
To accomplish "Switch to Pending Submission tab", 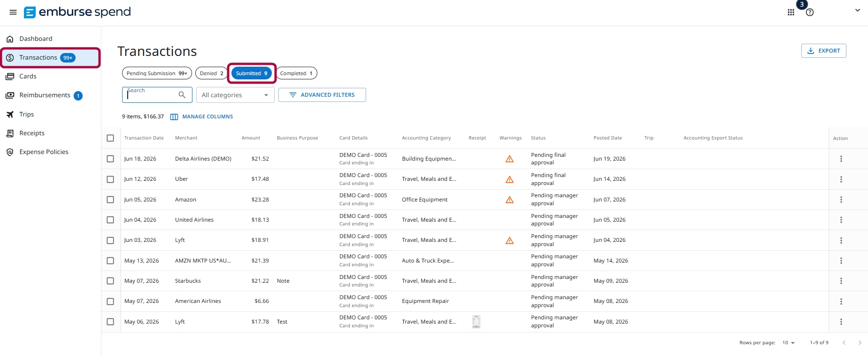I will click(157, 73).
